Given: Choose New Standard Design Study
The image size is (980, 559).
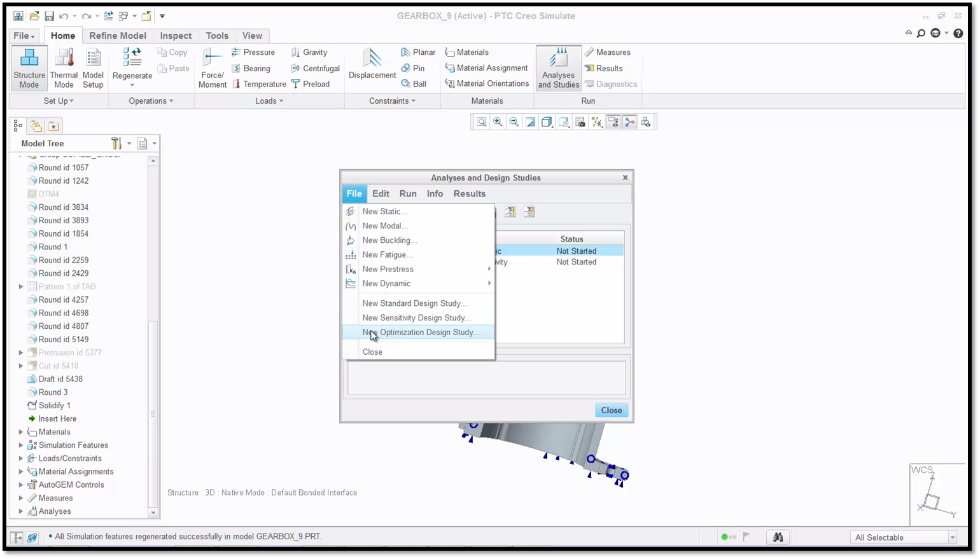Looking at the screenshot, I should pyautogui.click(x=419, y=303).
